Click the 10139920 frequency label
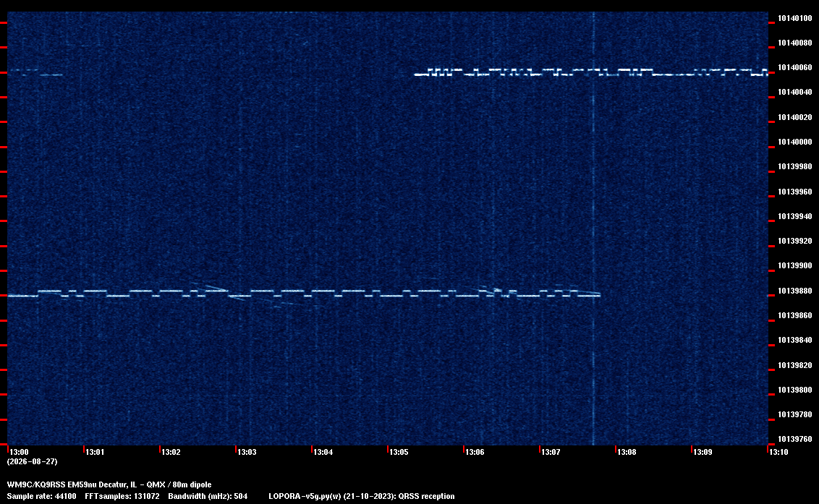Screen dimensions: 819x504 click(794, 241)
